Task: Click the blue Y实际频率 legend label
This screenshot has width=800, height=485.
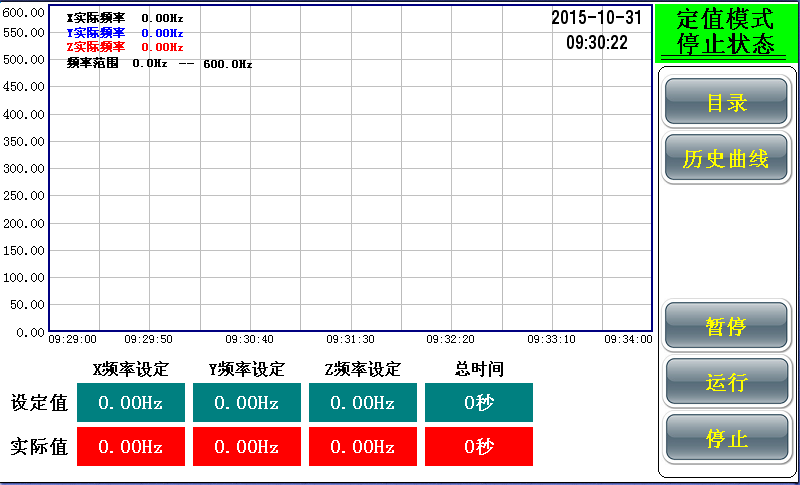Action: (x=96, y=33)
